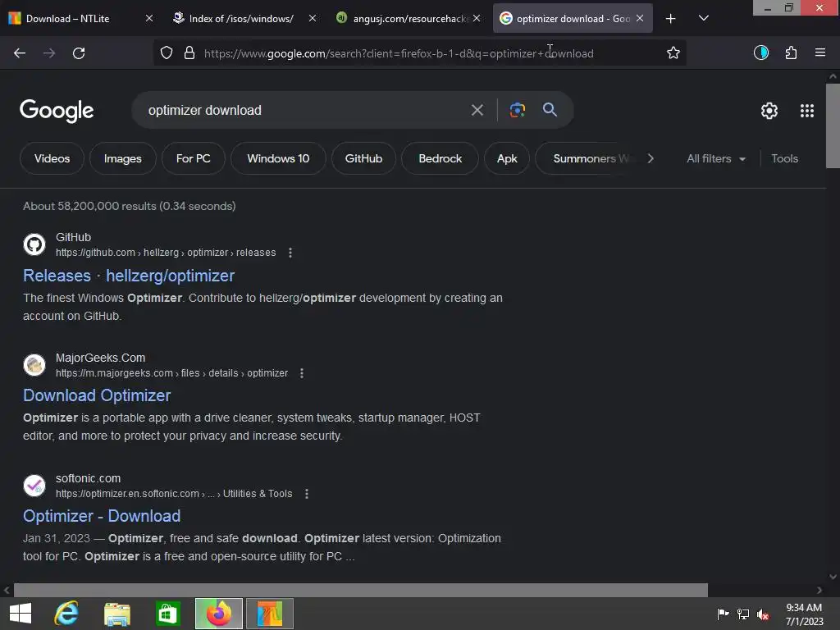Filter results by Videos
Image resolution: width=840 pixels, height=630 pixels.
[52, 158]
